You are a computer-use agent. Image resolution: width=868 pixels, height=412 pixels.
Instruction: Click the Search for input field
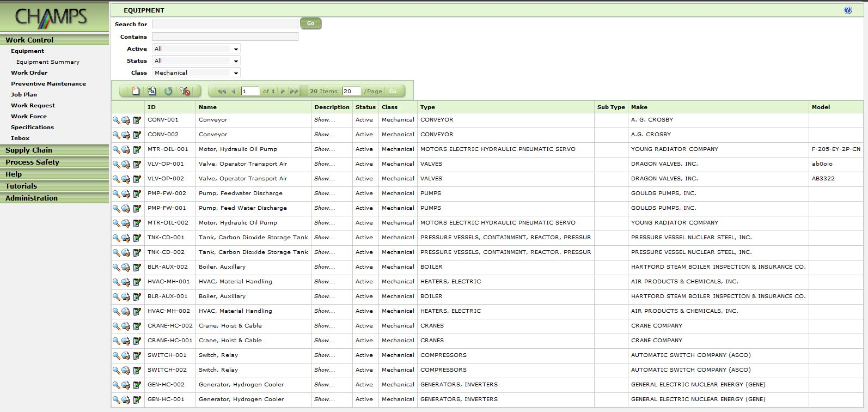[x=225, y=24]
